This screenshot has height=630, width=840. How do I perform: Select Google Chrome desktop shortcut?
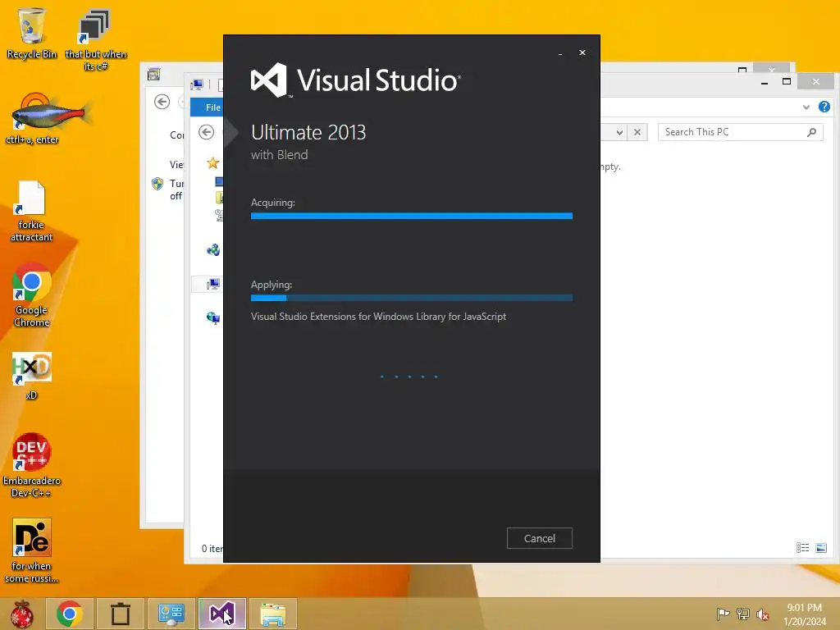32,294
